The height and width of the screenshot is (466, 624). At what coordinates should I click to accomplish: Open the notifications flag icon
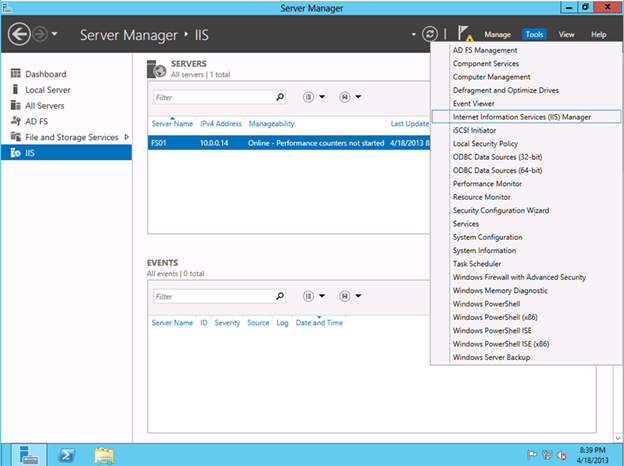coord(464,33)
